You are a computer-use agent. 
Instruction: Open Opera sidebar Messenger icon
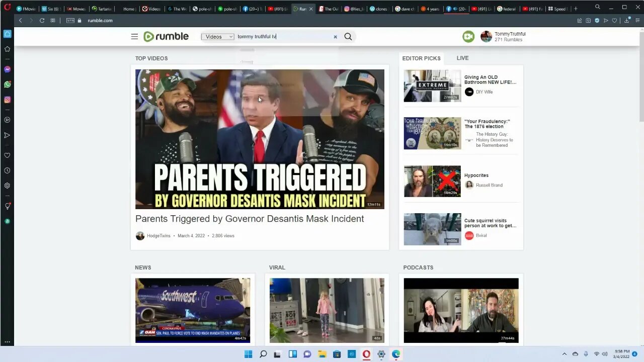[x=7, y=69]
